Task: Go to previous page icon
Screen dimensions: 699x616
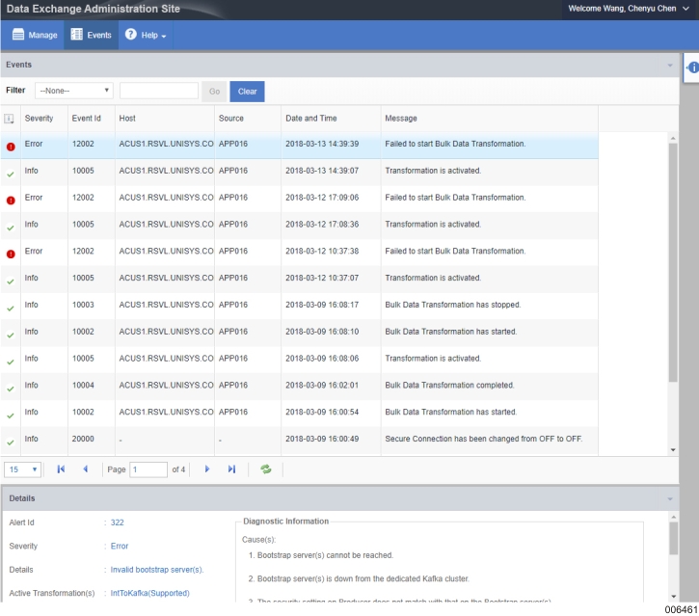Action: [x=85, y=469]
